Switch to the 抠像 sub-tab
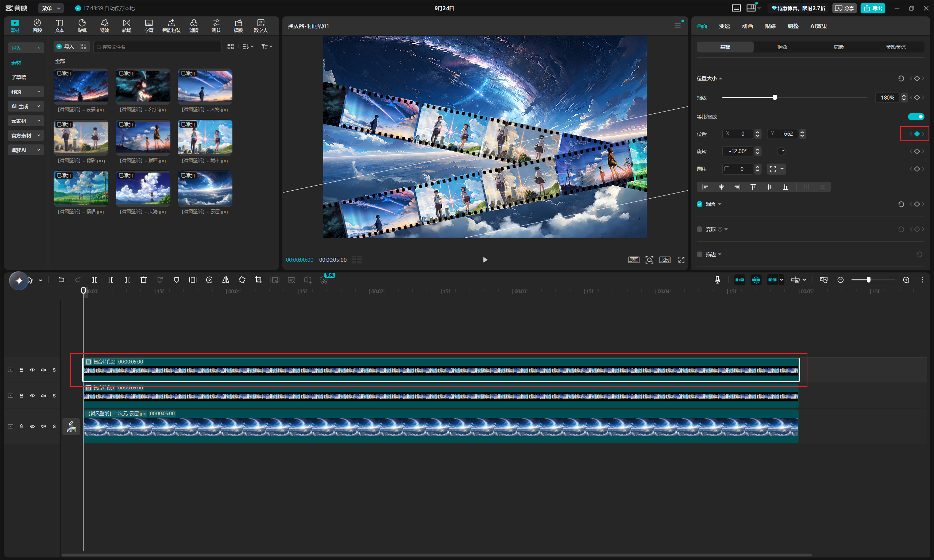Image resolution: width=934 pixels, height=560 pixels. tap(782, 47)
